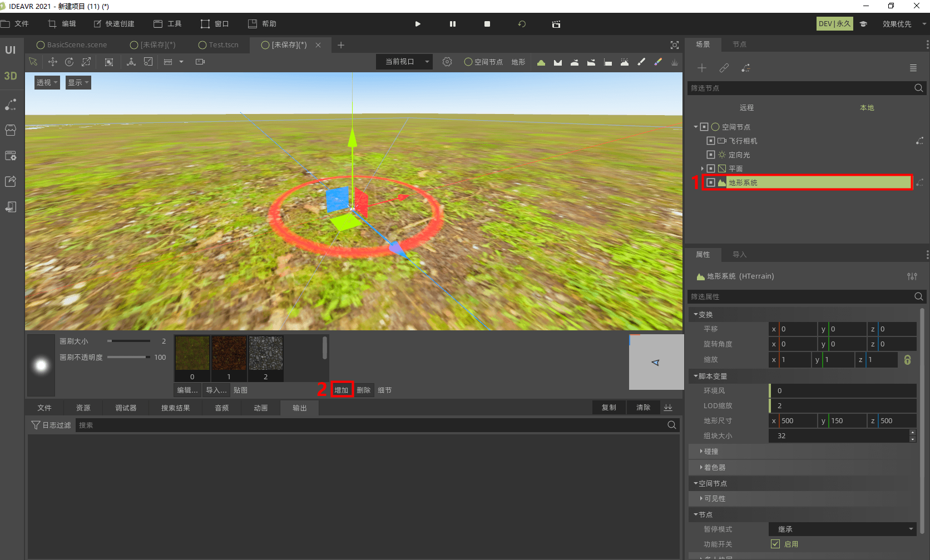This screenshot has width=930, height=560.
Task: Select the flatten terrain tool
Action: [608, 62]
